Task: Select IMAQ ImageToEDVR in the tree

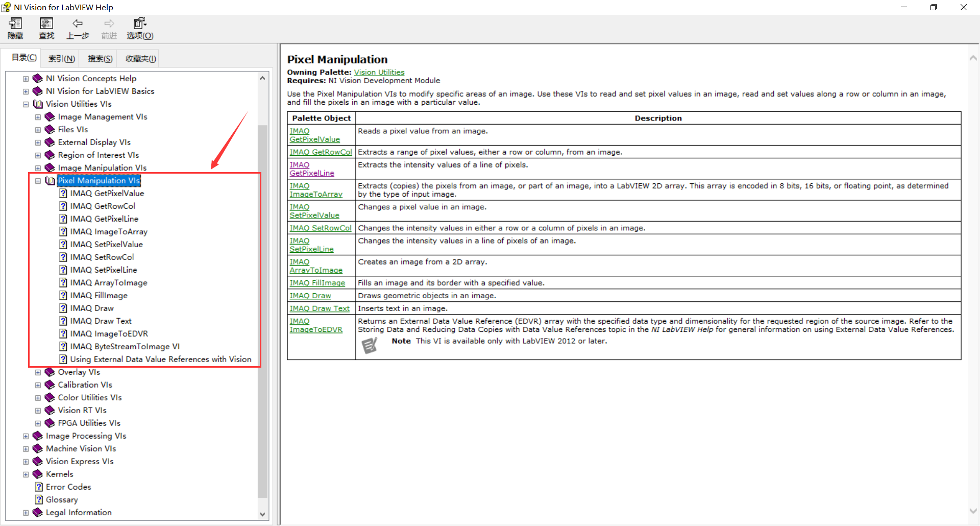Action: pyautogui.click(x=109, y=333)
